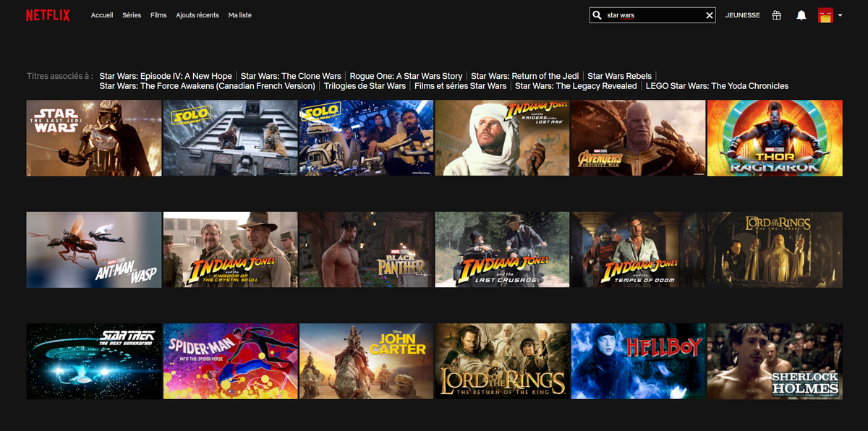The image size is (868, 431).
Task: Select Hellboy thumbnail
Action: click(x=638, y=361)
